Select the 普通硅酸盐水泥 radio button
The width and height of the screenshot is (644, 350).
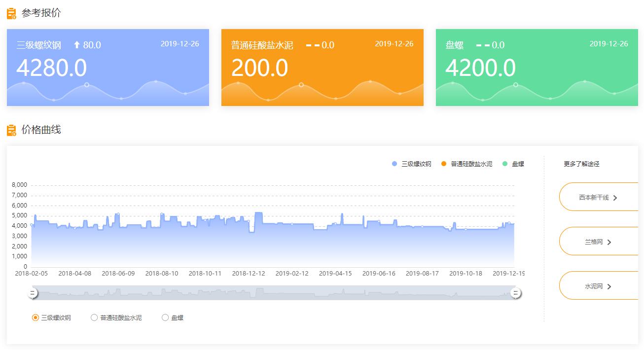click(94, 318)
